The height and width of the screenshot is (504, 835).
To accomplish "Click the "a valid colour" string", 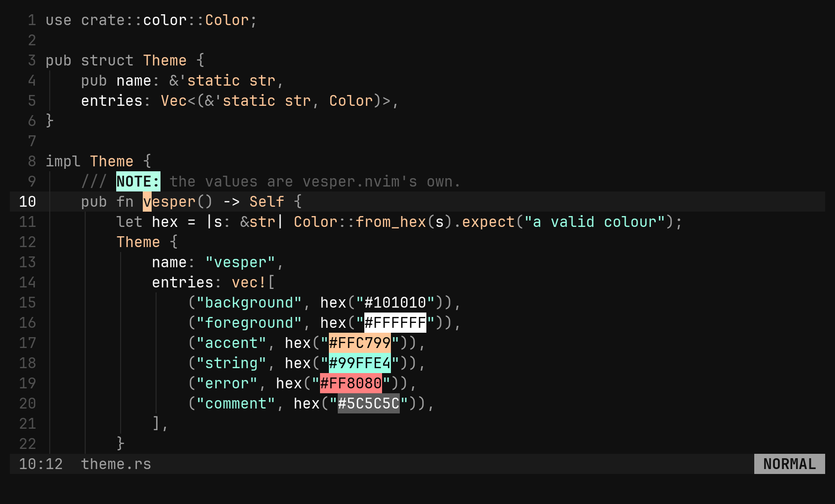I will pos(595,222).
